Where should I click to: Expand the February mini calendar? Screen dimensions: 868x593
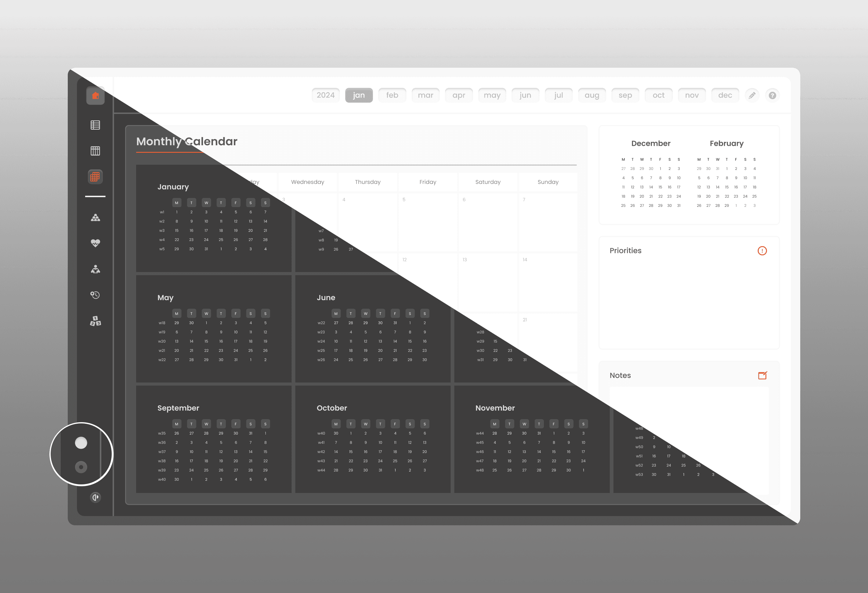[726, 142]
